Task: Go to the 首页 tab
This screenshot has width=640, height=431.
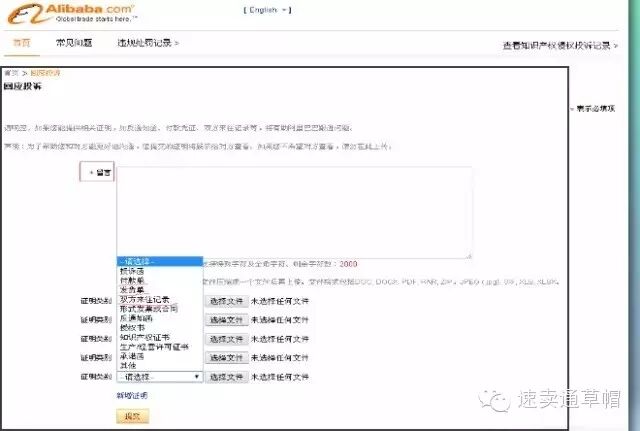Action: 22,43
